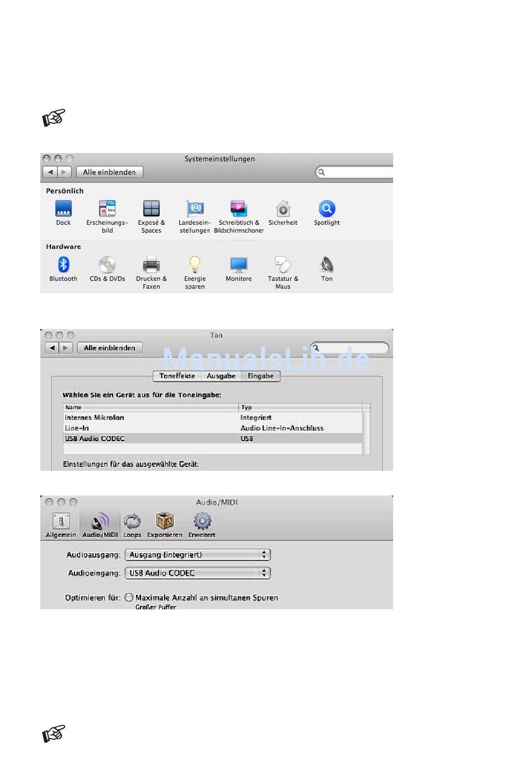Screen dimensions: 532x778
Task: Open the Audioausgang dropdown
Action: coord(197,555)
